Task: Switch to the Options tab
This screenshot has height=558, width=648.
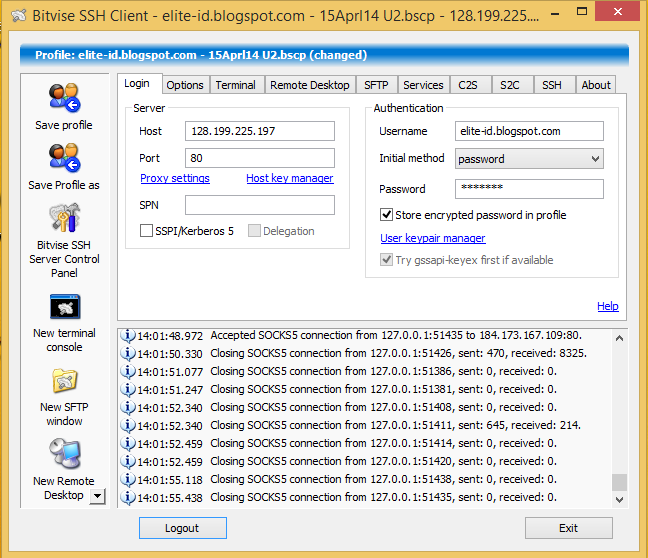Action: pyautogui.click(x=185, y=85)
